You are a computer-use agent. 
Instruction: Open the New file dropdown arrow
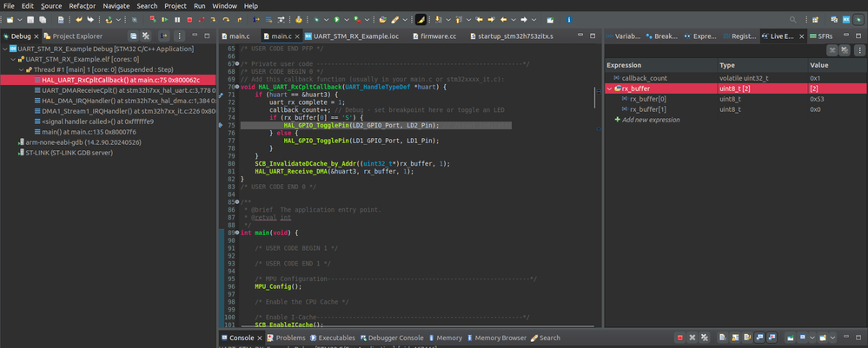coord(20,19)
